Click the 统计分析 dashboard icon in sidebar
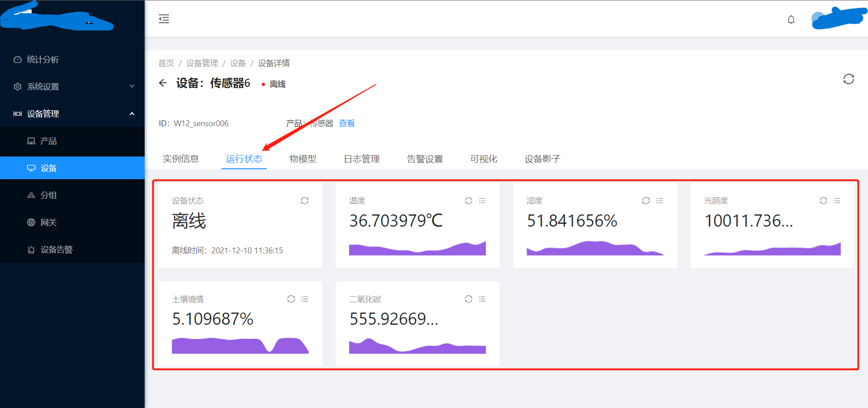 (18, 59)
